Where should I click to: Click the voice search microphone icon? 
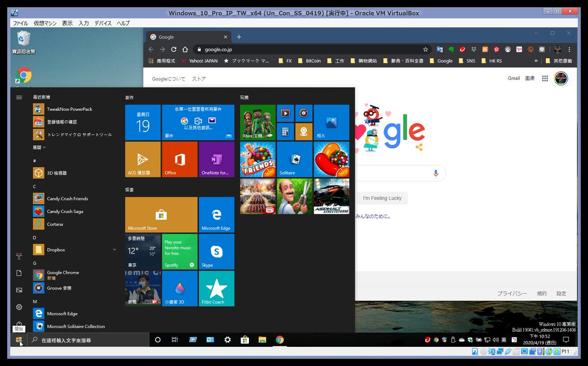coord(436,173)
